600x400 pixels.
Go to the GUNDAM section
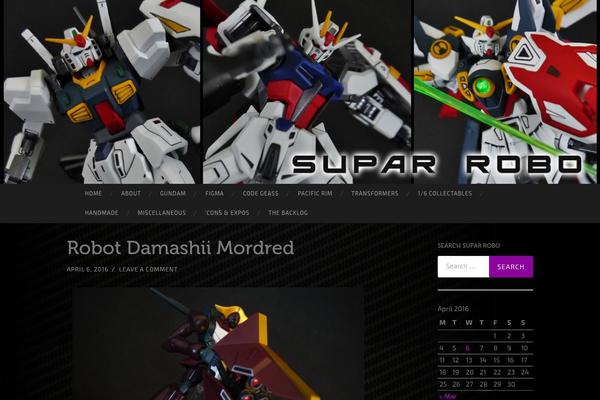173,193
